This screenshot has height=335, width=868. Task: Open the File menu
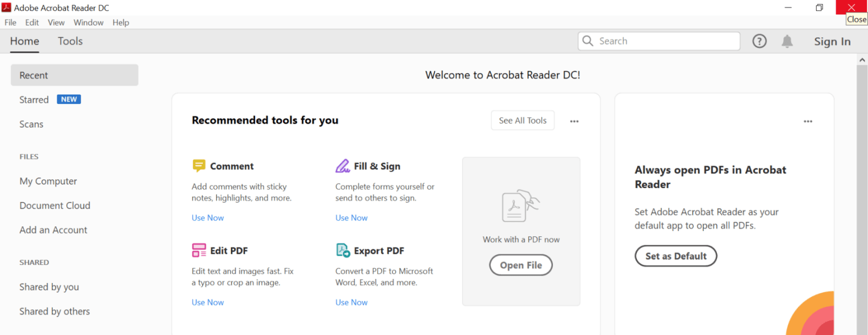point(10,23)
